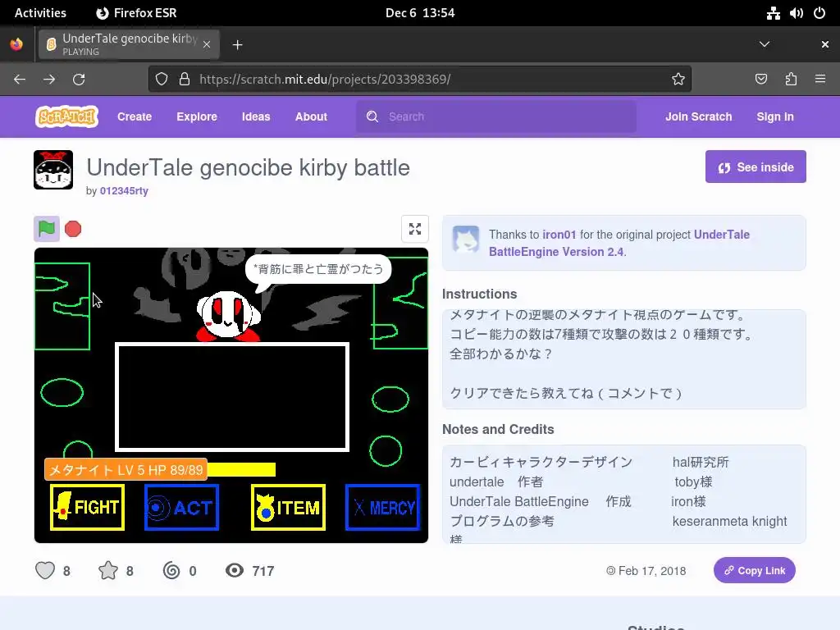Enter full screen mode for the stage

414,229
